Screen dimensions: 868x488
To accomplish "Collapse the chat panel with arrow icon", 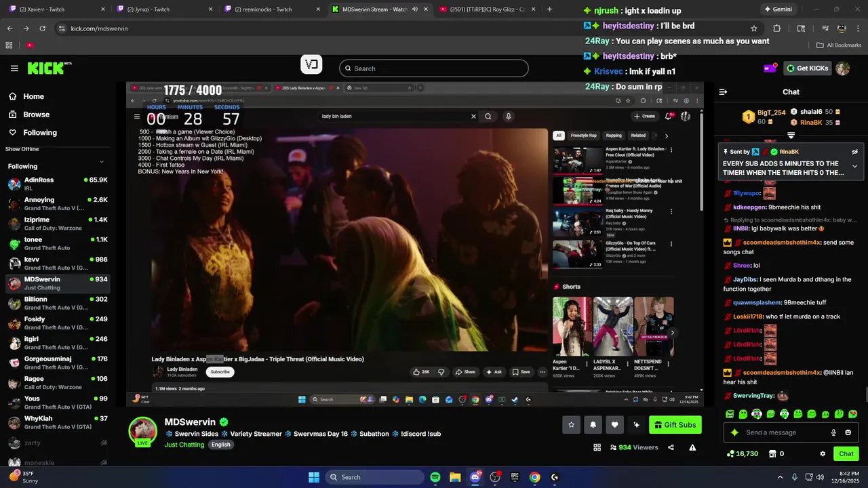I will (723, 91).
